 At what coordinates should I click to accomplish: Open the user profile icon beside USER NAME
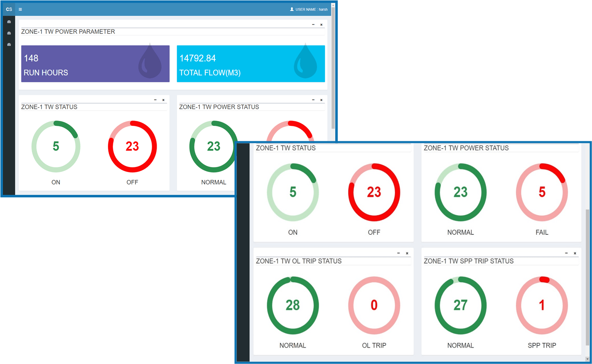pyautogui.click(x=292, y=9)
